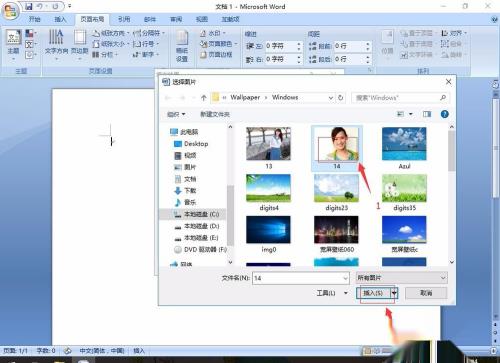Select 下载 in the navigation tree
The width and height of the screenshot is (500, 363).
coord(186,191)
